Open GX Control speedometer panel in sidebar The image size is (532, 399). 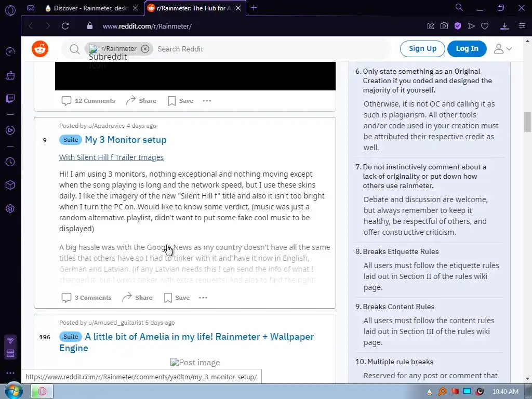point(10,51)
